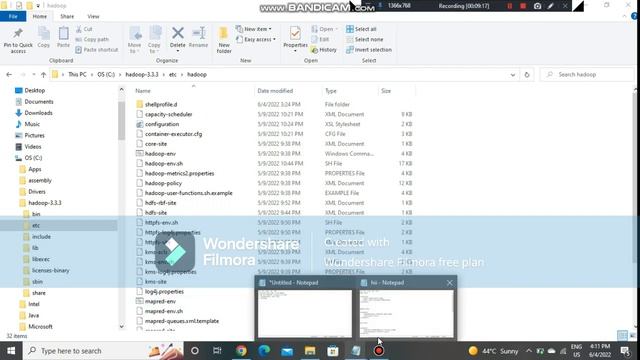
Task: Click the Open ribbon button
Action: pos(324,29)
